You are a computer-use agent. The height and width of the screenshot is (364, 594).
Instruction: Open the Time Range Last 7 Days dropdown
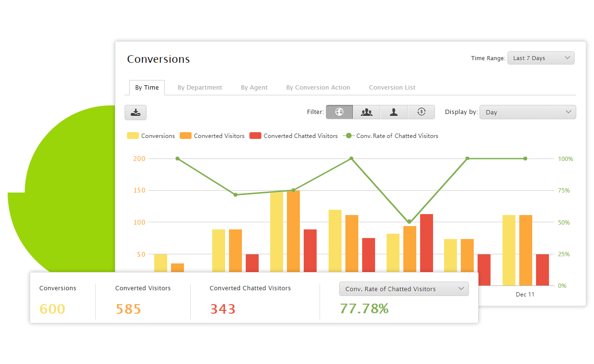(540, 58)
